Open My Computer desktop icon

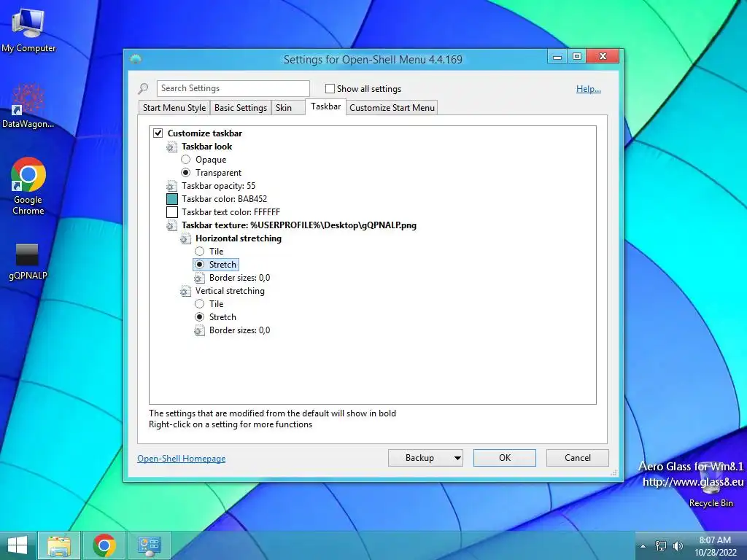pos(28,30)
